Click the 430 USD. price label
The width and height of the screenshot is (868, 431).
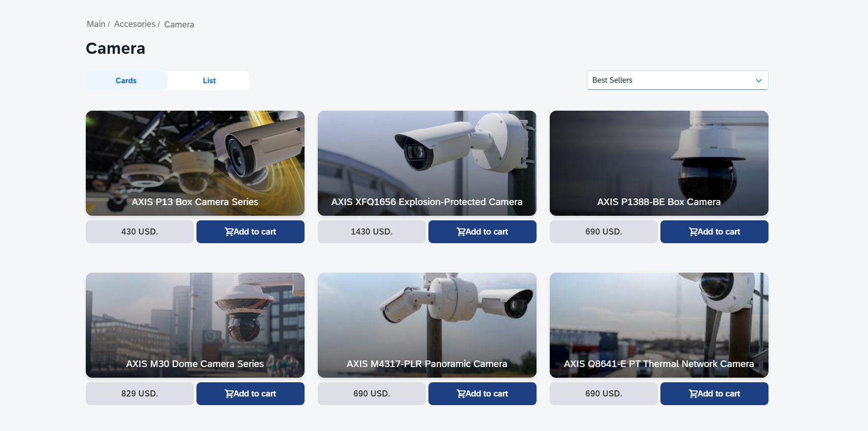[140, 231]
